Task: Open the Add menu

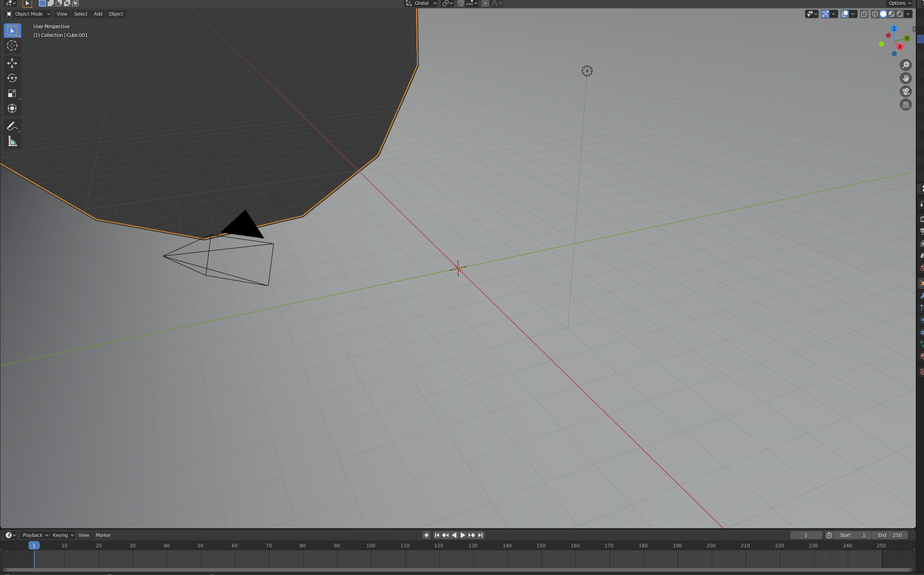Action: (98, 14)
